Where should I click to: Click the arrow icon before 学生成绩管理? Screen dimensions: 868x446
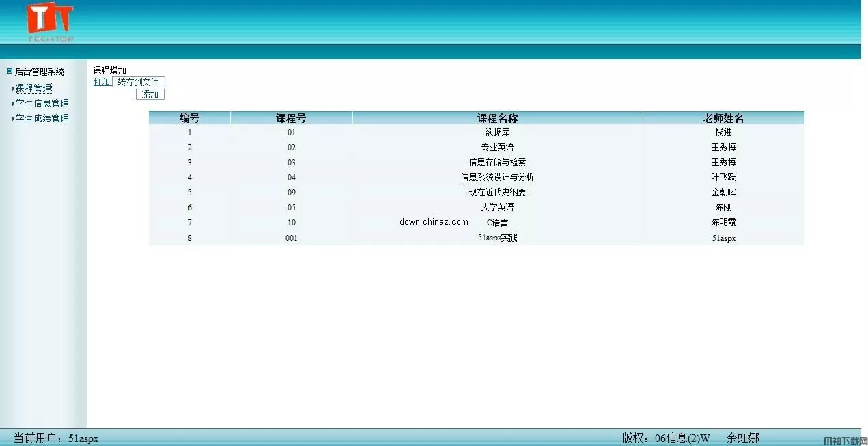13,117
